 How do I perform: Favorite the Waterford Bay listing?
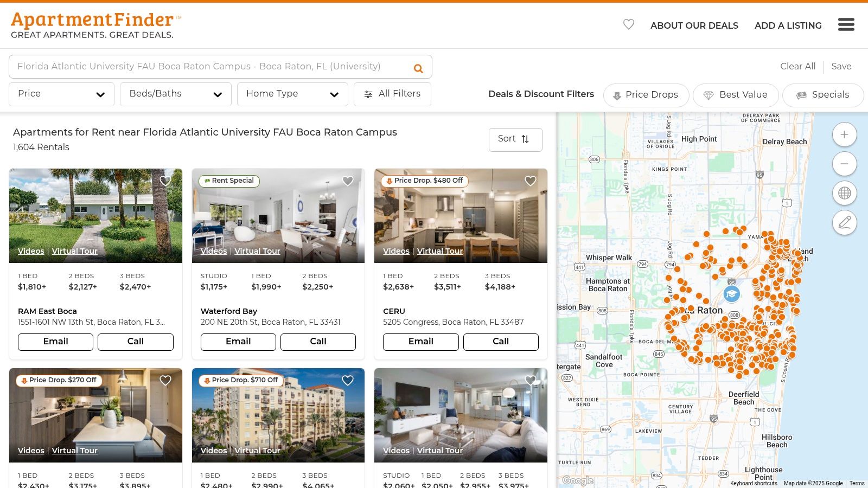coord(348,181)
